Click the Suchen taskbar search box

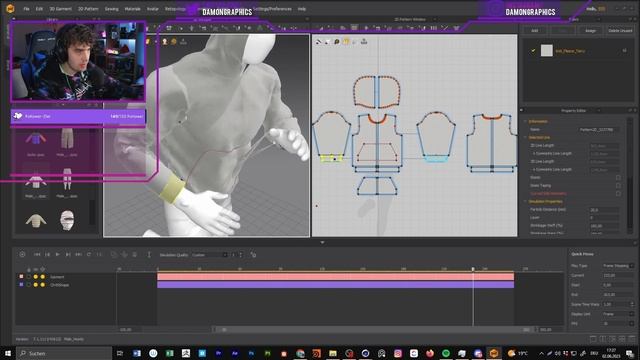(64, 353)
